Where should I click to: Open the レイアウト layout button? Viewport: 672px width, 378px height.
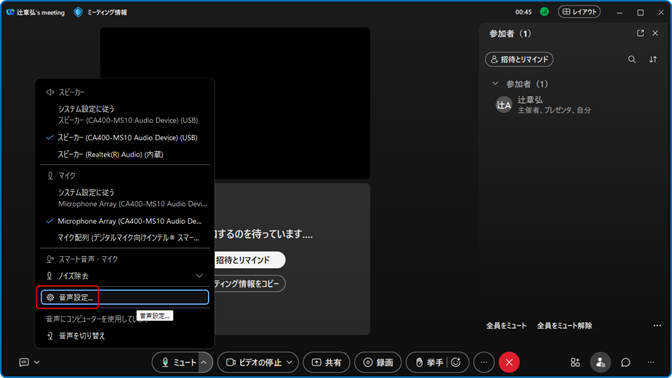click(x=579, y=12)
